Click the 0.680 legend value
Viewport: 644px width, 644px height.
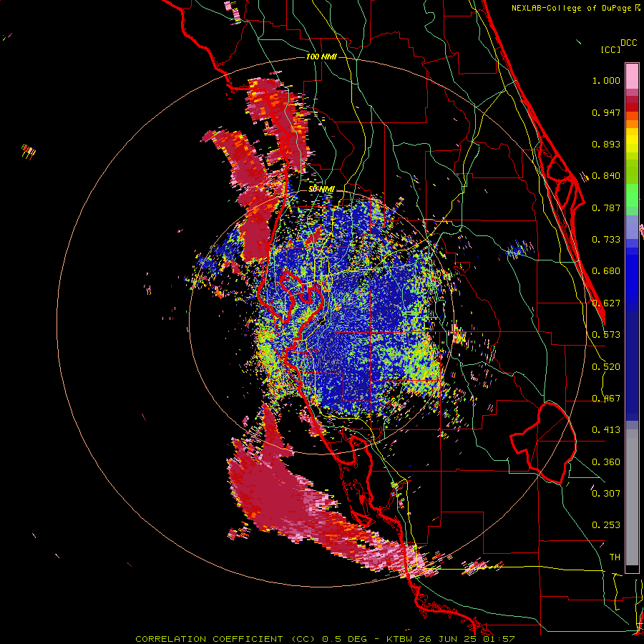606,271
